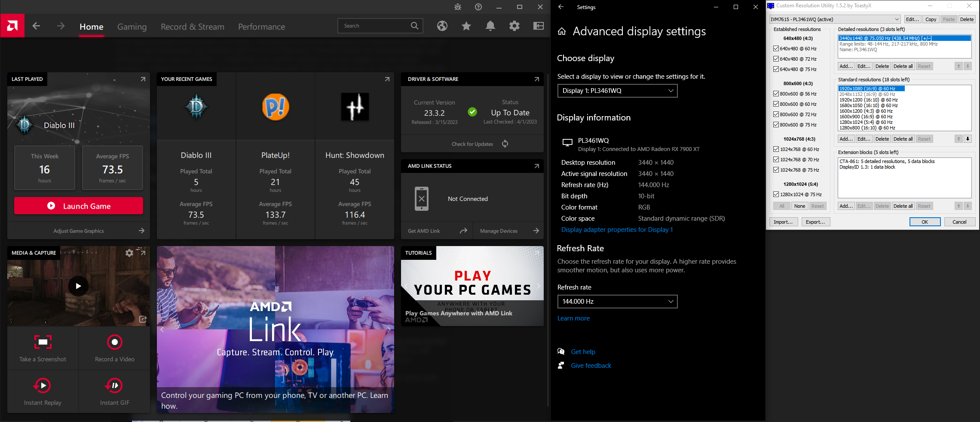Click the Hunt: Showdown game icon
980x422 pixels.
355,107
